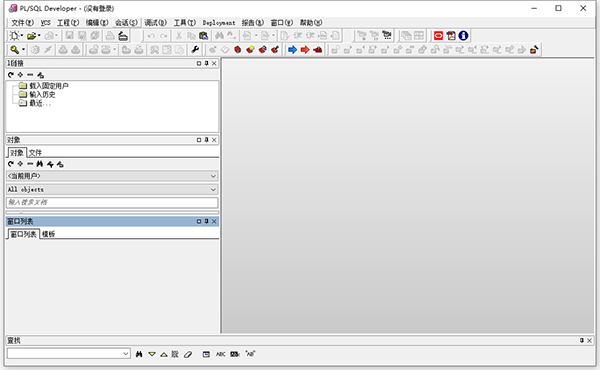The image size is (600, 370).
Task: Float the objects panel using its square button
Action: [x=199, y=140]
